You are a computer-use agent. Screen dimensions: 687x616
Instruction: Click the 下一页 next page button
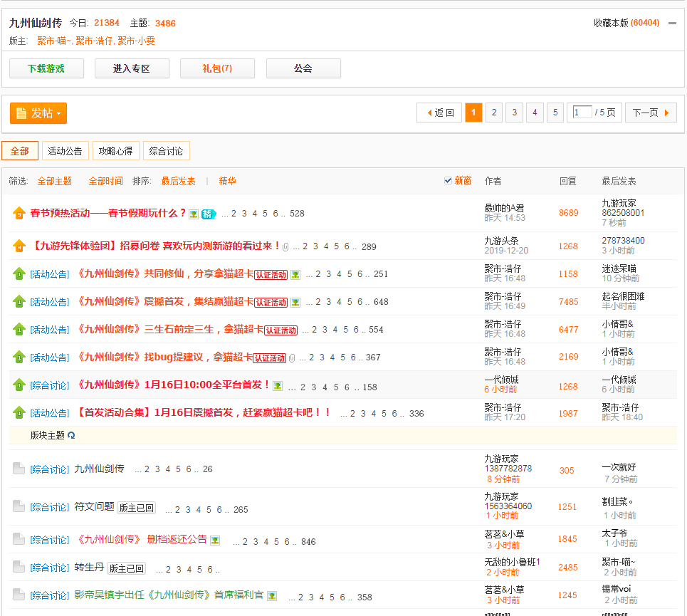651,113
